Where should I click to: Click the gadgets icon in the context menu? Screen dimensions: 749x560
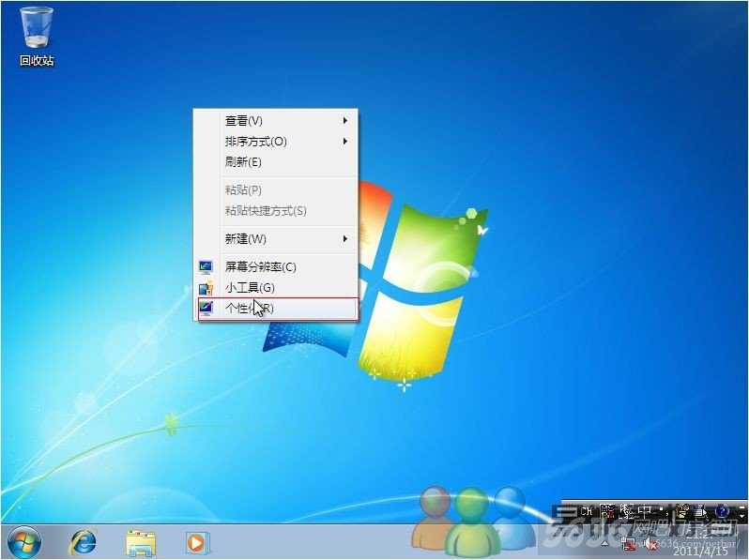pyautogui.click(x=206, y=287)
